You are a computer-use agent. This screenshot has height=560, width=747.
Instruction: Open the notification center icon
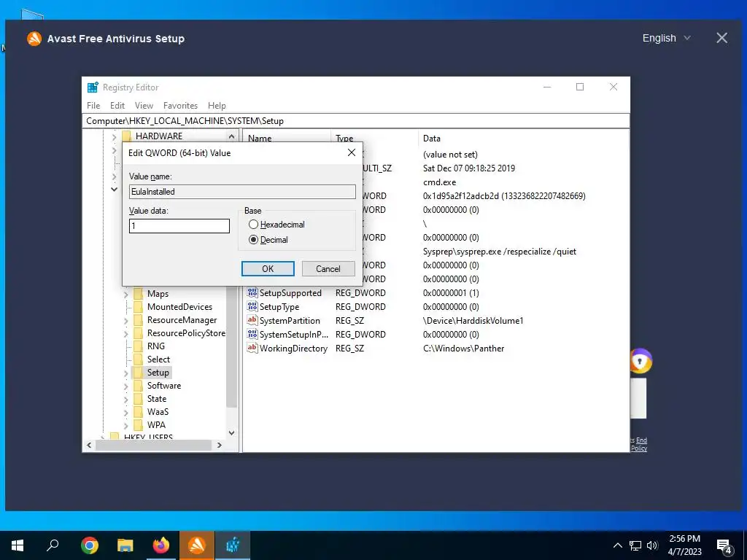click(x=724, y=547)
